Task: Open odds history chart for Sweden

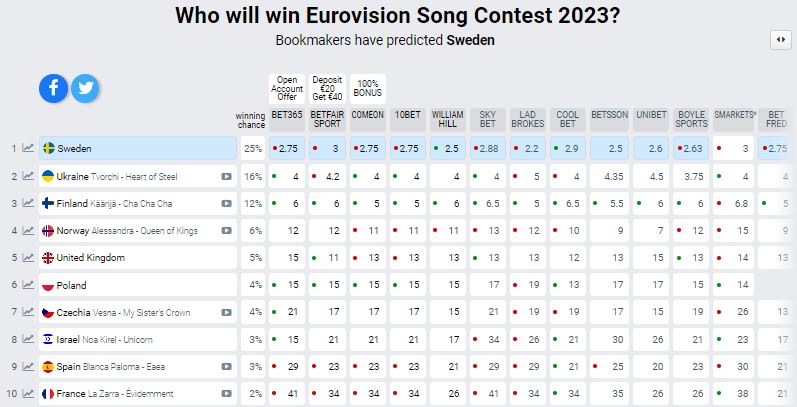Action: [x=27, y=148]
